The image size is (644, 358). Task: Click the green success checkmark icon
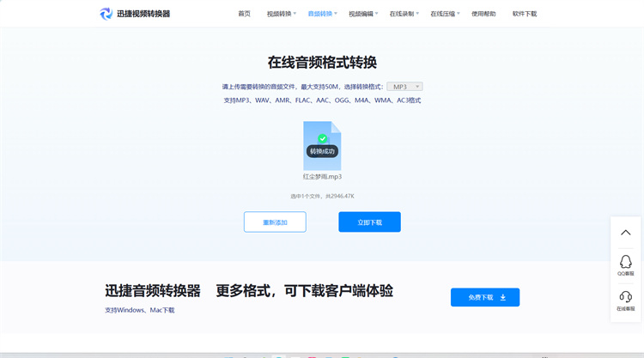[322, 139]
